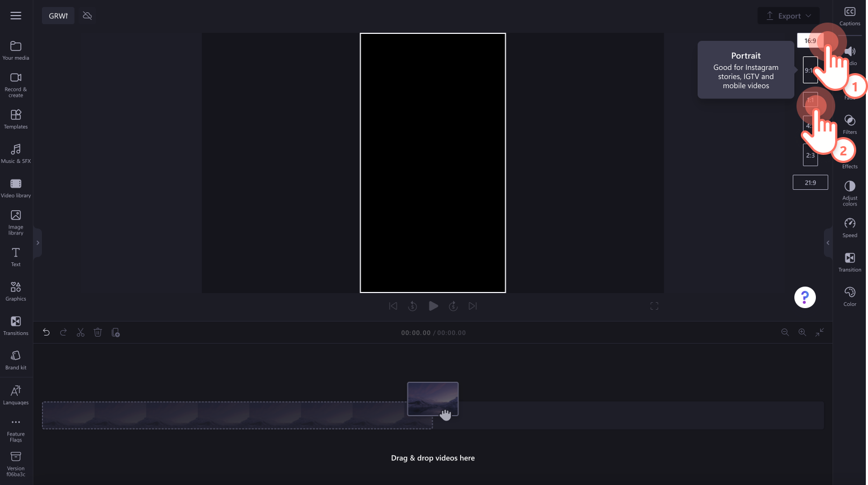Image resolution: width=868 pixels, height=485 pixels.
Task: Open the Your media panel
Action: (x=16, y=51)
